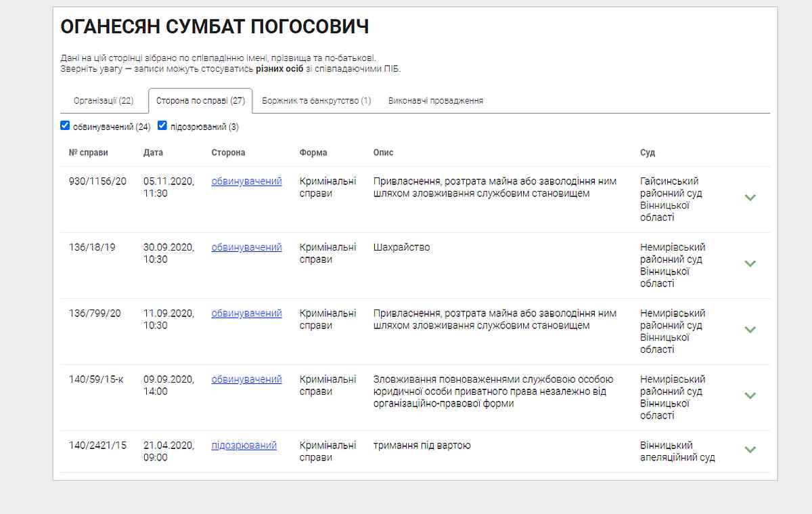Click the Дата column header
This screenshot has height=514, width=812.
coord(152,152)
